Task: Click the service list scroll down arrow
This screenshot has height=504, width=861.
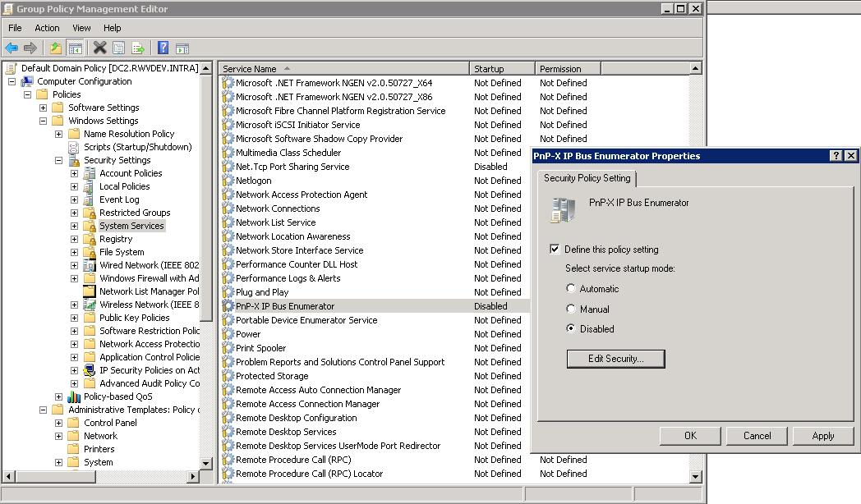Action: [696, 476]
